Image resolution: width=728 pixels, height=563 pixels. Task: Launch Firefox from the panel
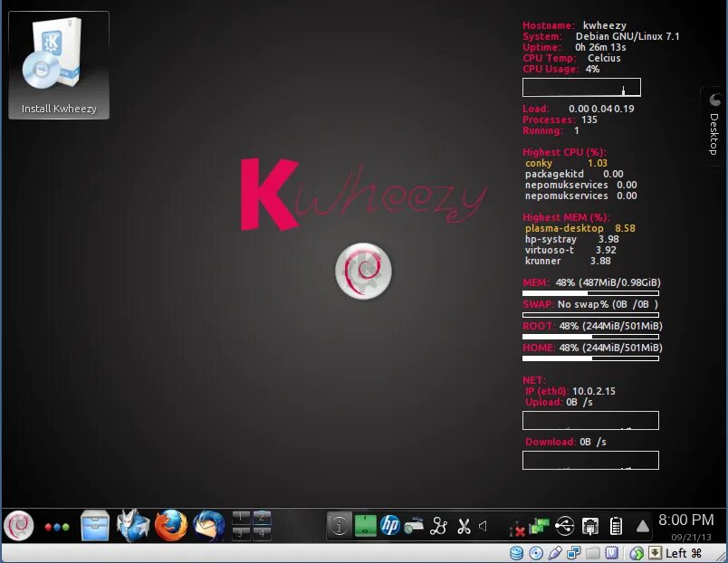(x=171, y=525)
